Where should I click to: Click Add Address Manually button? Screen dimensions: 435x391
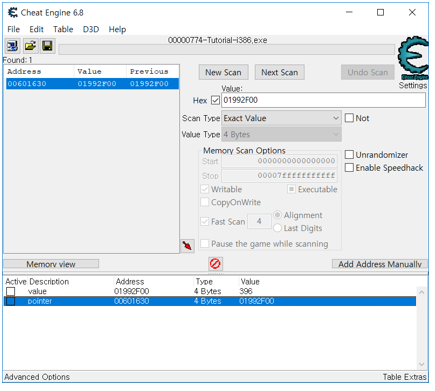point(380,264)
